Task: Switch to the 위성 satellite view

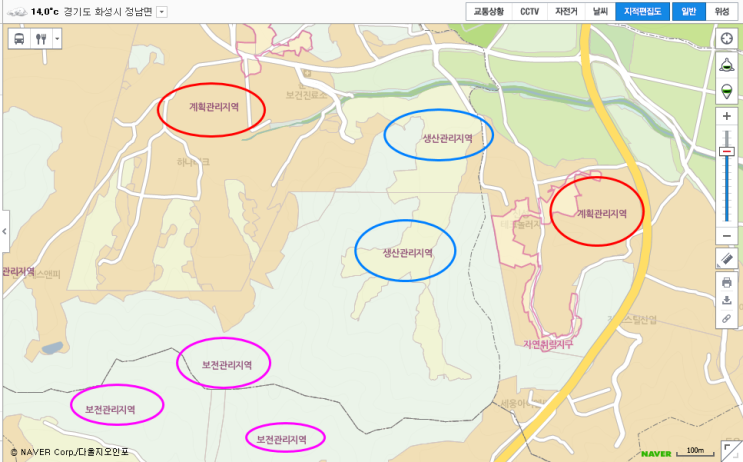Action: click(722, 11)
